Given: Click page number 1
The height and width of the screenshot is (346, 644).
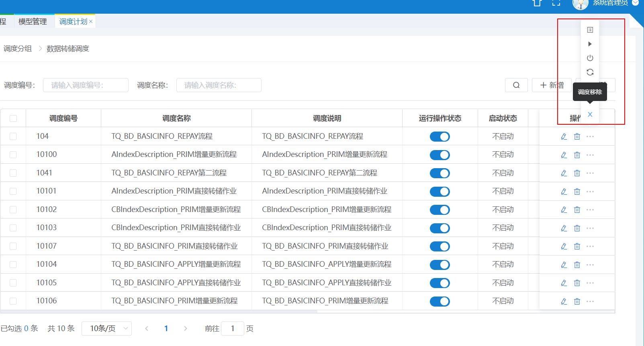Looking at the screenshot, I should [166, 328].
